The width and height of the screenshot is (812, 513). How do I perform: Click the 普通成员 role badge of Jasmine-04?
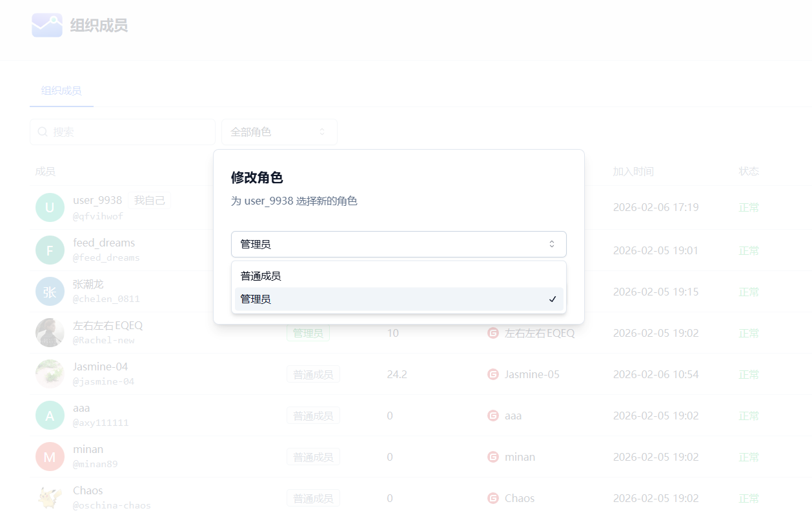pyautogui.click(x=313, y=374)
